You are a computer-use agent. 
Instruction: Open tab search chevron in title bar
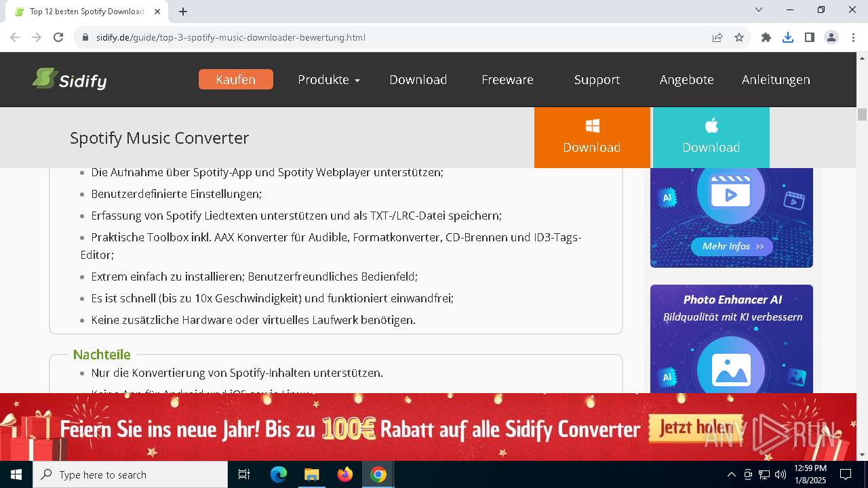tap(759, 9)
